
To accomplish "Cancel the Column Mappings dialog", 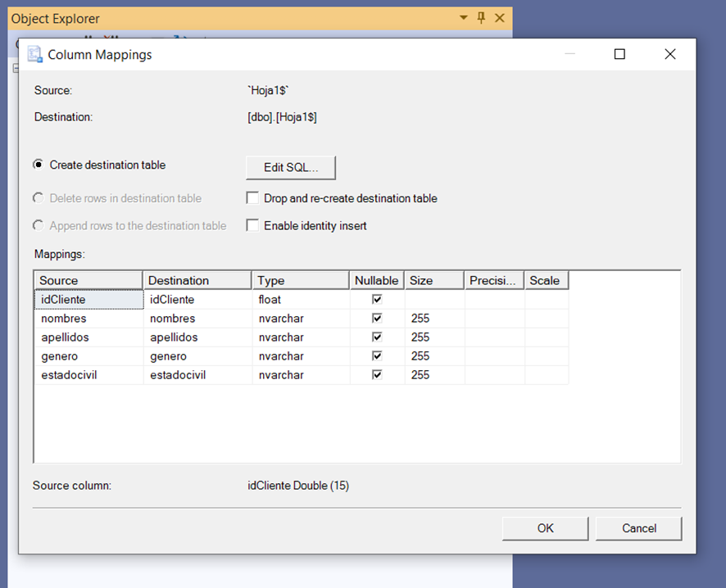I will [639, 528].
